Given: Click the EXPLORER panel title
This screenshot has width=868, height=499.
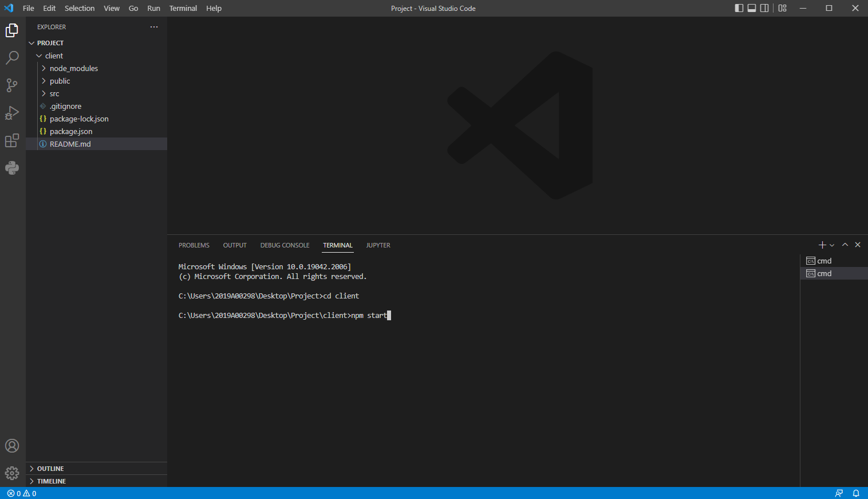Looking at the screenshot, I should pos(52,27).
